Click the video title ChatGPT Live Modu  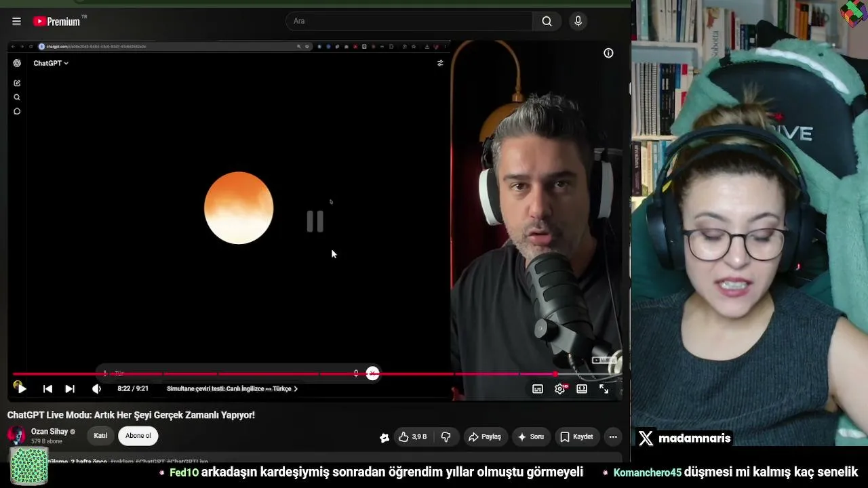[131, 415]
